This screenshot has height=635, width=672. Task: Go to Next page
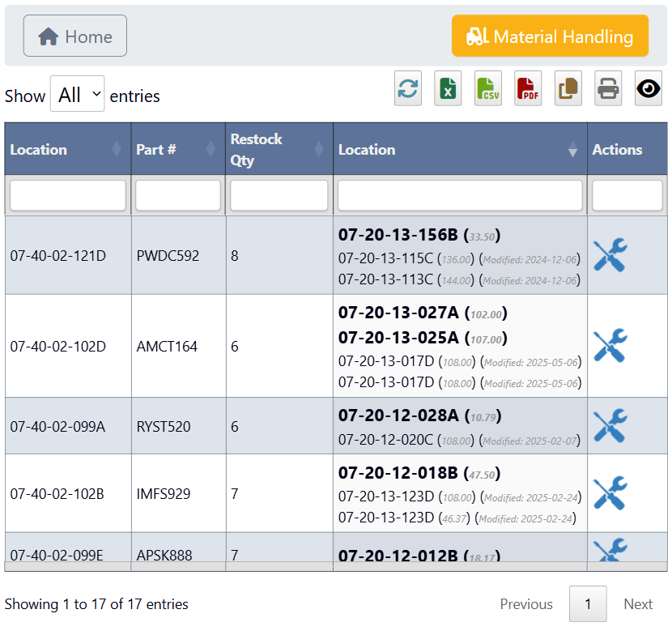coord(638,603)
